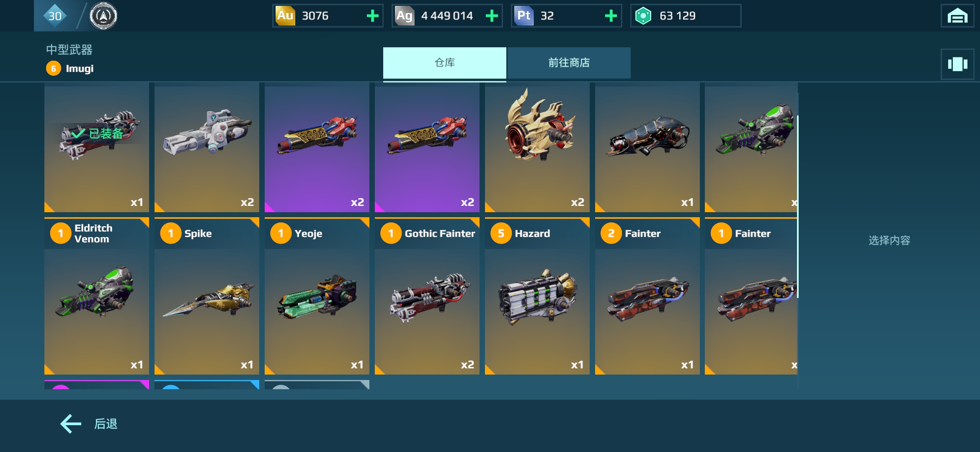
Task: Select the Hazard level 5 weapon card
Action: [537, 296]
